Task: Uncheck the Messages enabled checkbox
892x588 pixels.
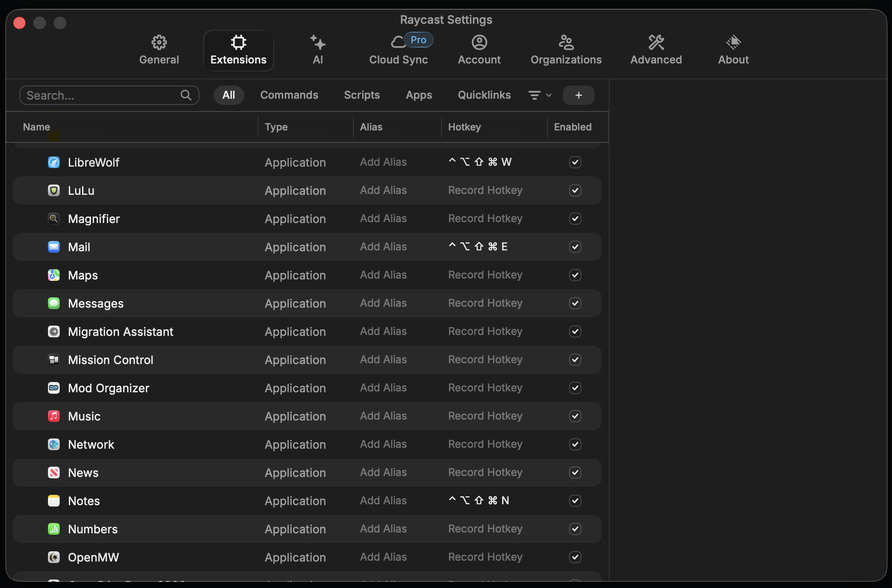Action: tap(575, 303)
